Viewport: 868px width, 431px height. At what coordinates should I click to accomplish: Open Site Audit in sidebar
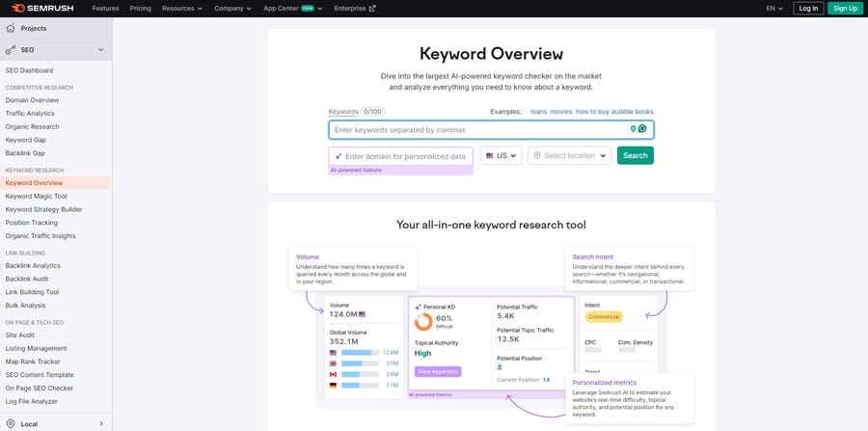click(20, 336)
